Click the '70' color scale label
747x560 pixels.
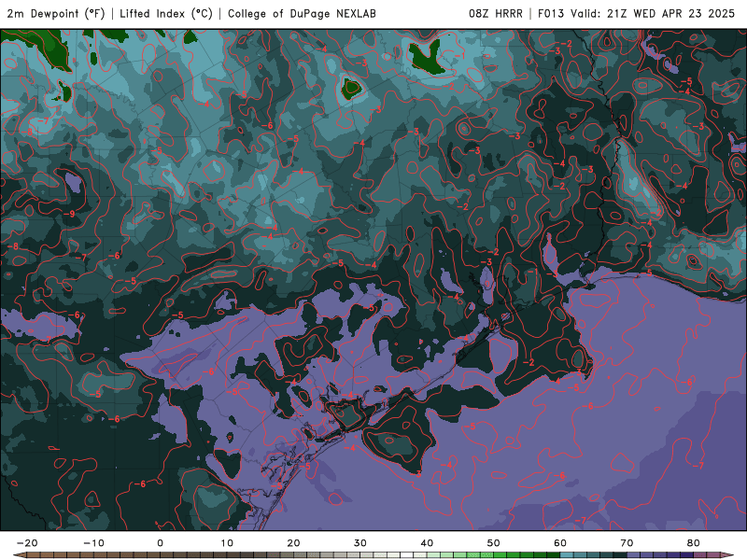(x=627, y=543)
